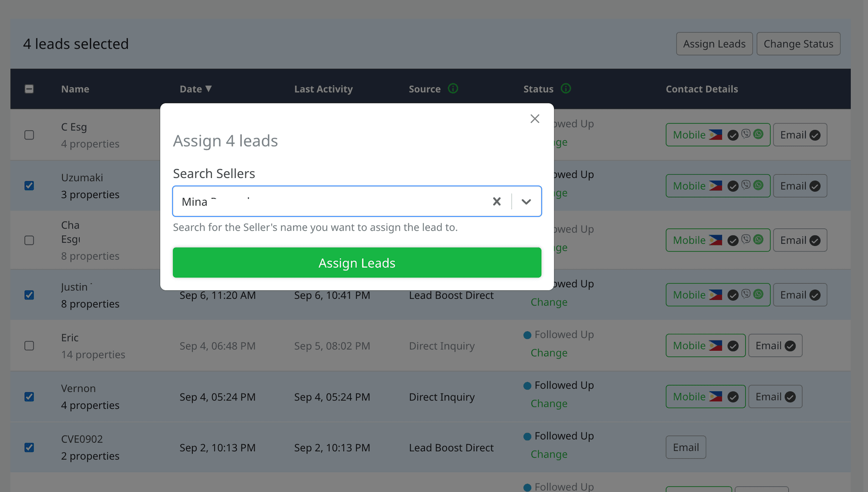The image size is (868, 492).
Task: Clear the seller search field using the X icon
Action: [496, 201]
